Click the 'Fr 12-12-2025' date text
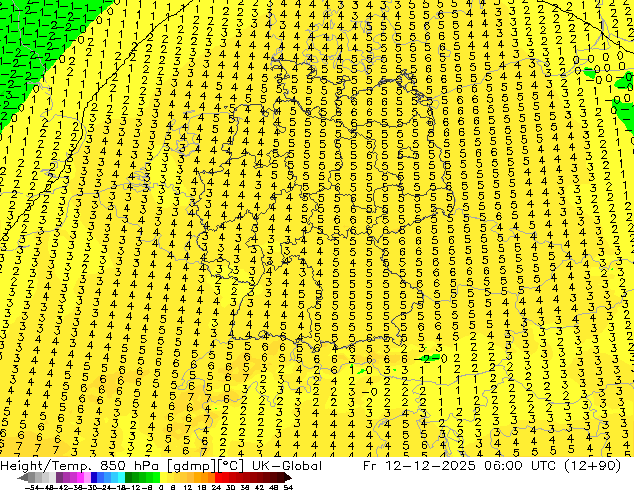Image resolution: width=634 pixels, height=490 pixels. tap(419, 466)
